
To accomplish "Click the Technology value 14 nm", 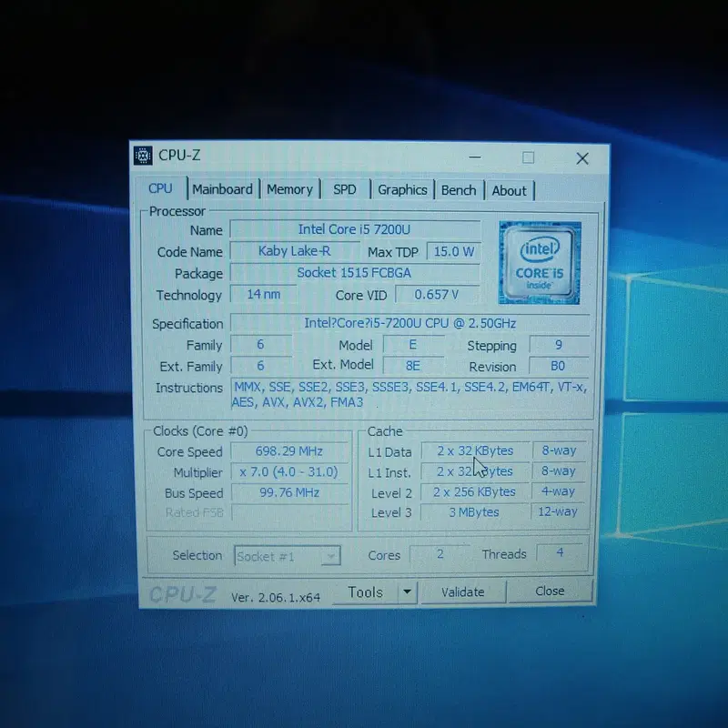I will pos(263,294).
